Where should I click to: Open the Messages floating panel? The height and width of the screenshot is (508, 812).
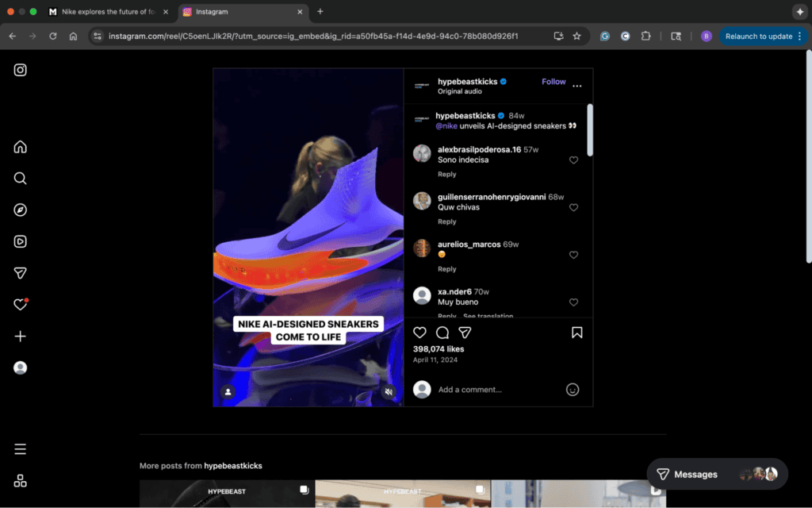coord(717,474)
